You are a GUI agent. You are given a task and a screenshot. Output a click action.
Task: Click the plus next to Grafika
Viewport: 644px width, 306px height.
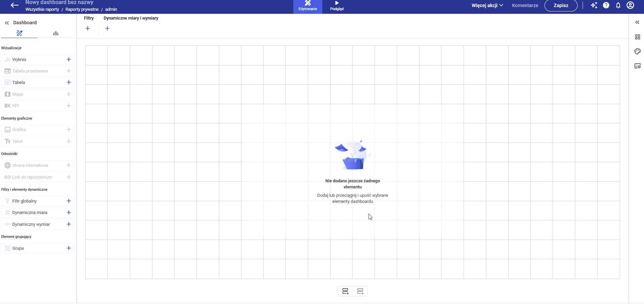(x=69, y=129)
